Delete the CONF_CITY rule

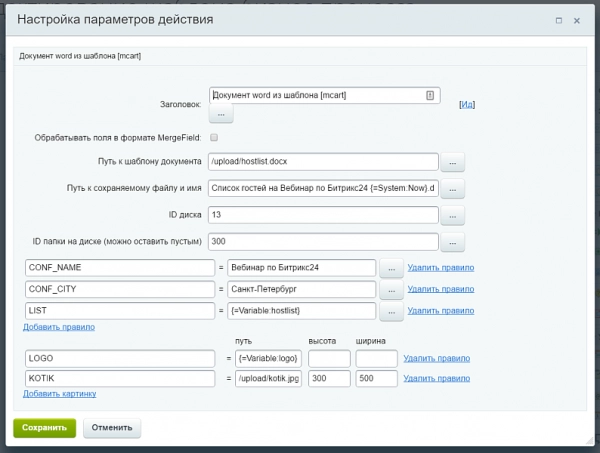point(441,289)
